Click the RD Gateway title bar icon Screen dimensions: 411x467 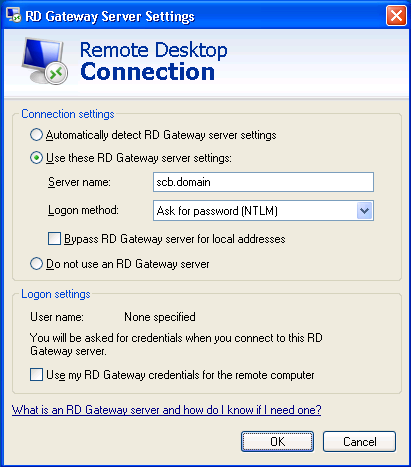13,15
